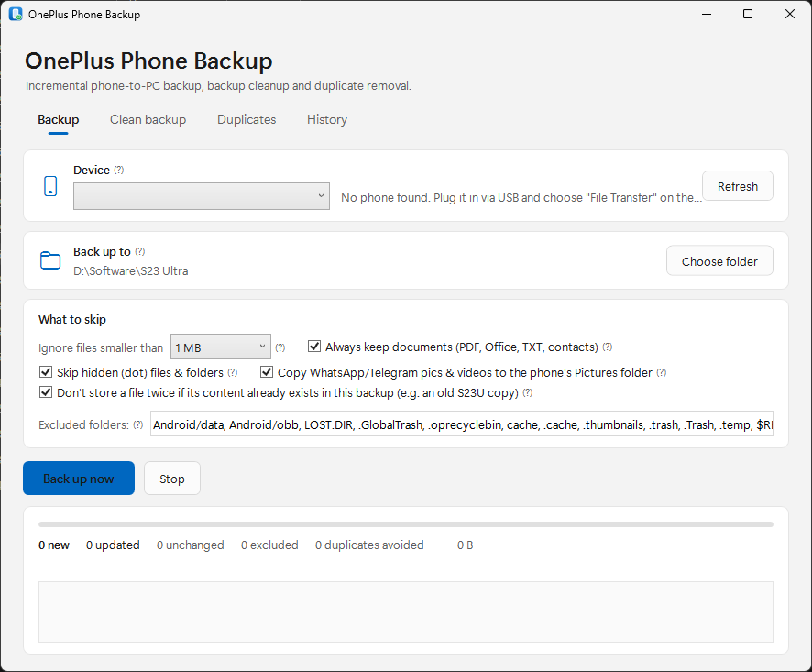Show help for Always keep documents
Image resolution: width=812 pixels, height=672 pixels.
pos(608,347)
